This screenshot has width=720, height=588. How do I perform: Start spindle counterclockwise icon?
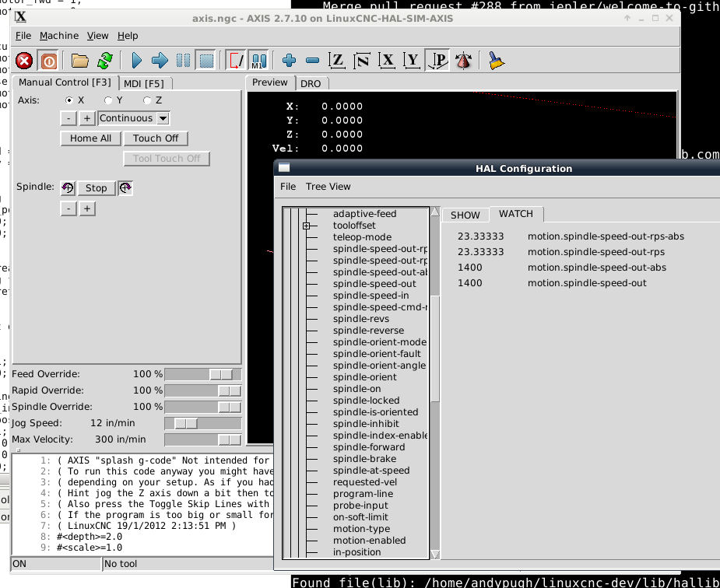click(68, 187)
